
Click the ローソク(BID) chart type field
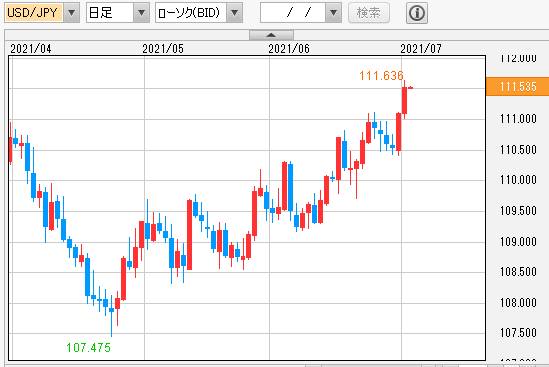click(191, 13)
